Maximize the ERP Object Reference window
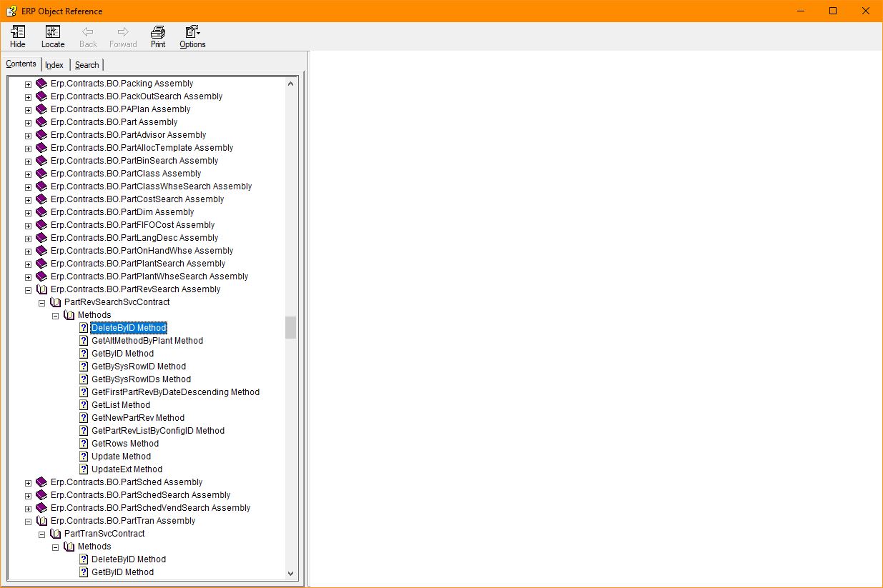 [833, 11]
